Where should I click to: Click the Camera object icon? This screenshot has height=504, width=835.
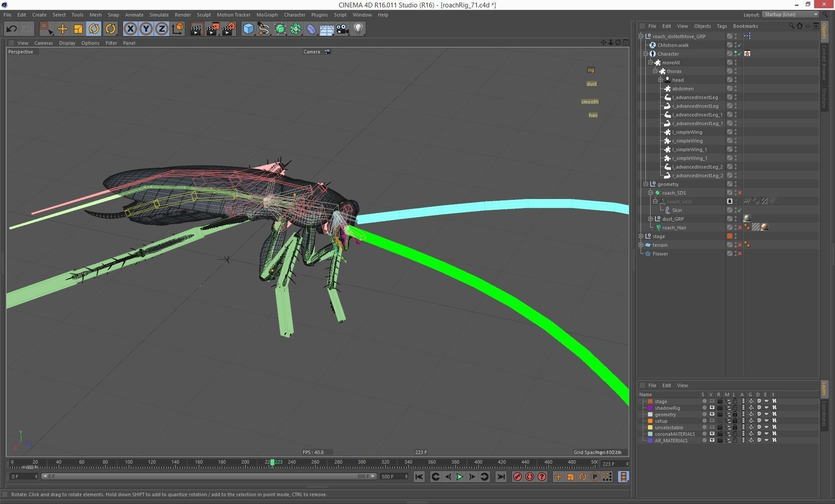pos(343,29)
